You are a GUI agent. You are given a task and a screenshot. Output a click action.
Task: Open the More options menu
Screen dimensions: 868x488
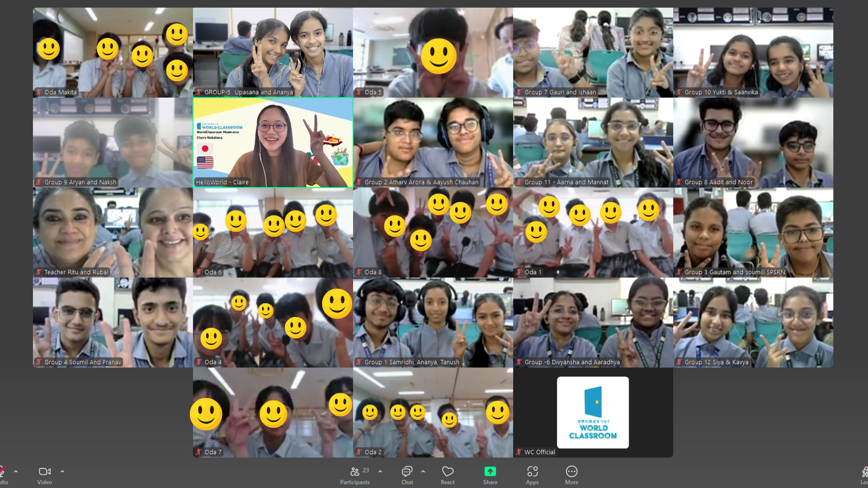tap(571, 474)
